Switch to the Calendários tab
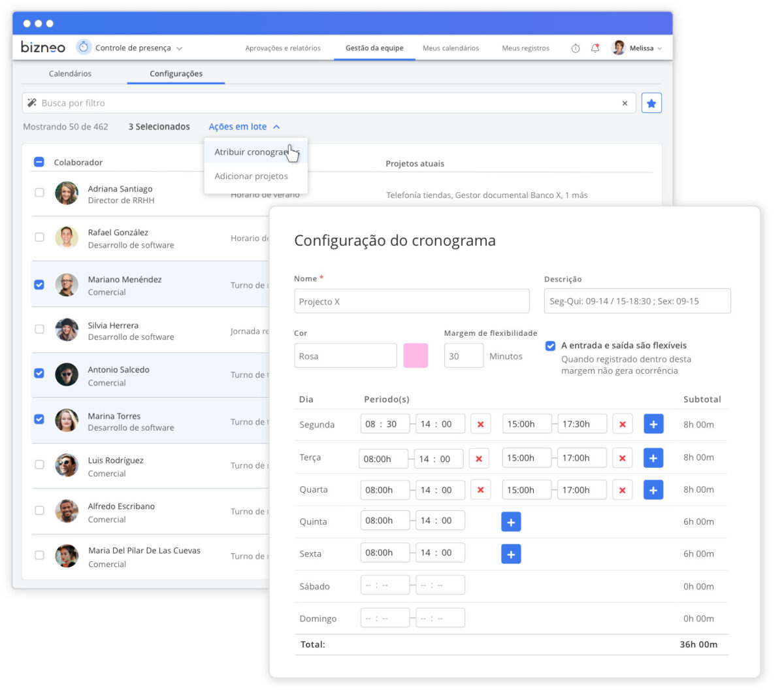This screenshot has height=690, width=784. coord(70,74)
